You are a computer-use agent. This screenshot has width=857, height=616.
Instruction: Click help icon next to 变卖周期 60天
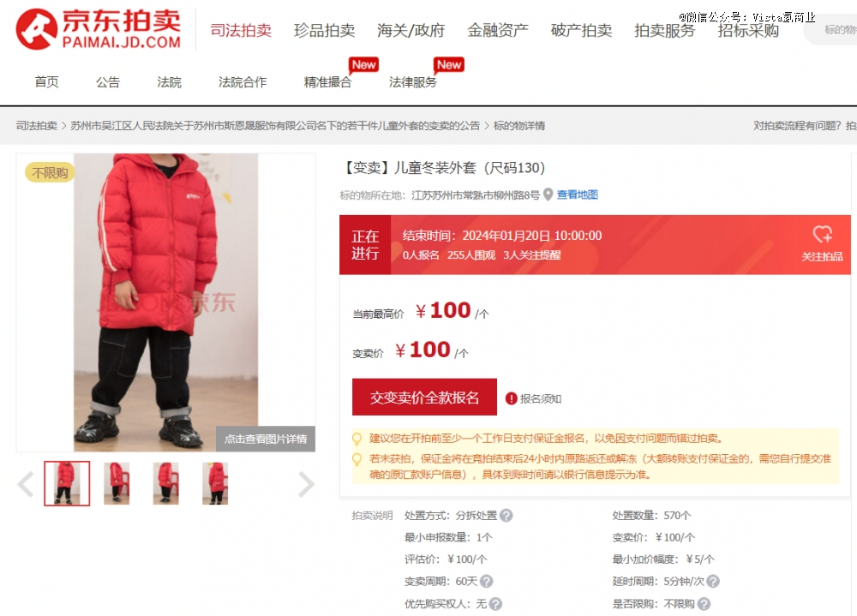[486, 581]
